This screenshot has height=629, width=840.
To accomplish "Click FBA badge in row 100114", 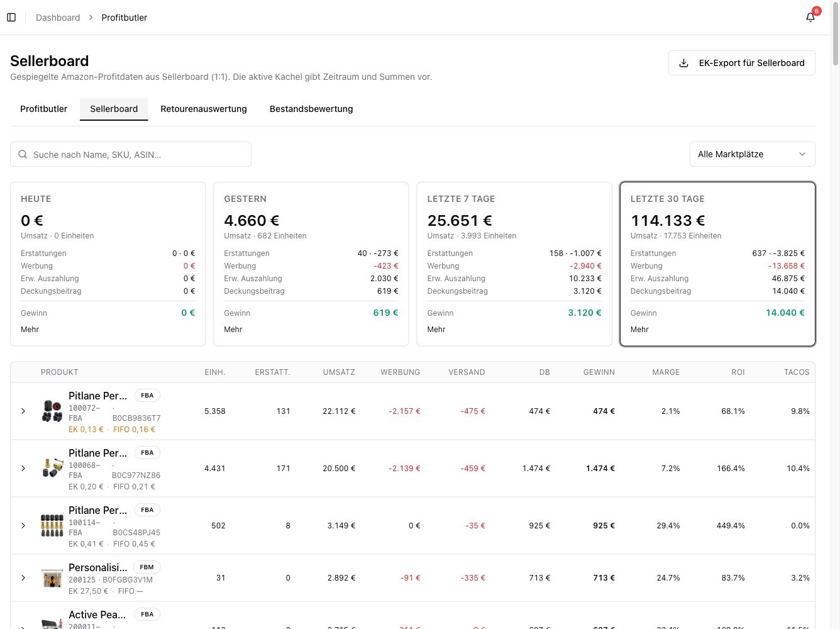I will [147, 510].
